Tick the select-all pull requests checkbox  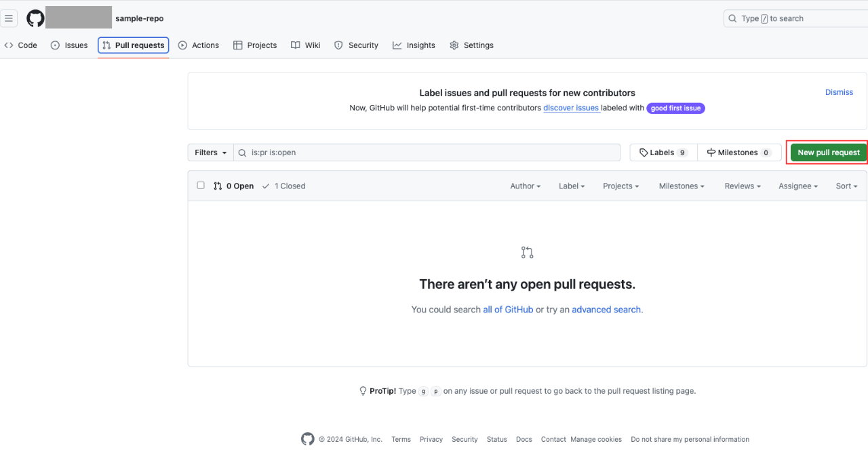[201, 185]
